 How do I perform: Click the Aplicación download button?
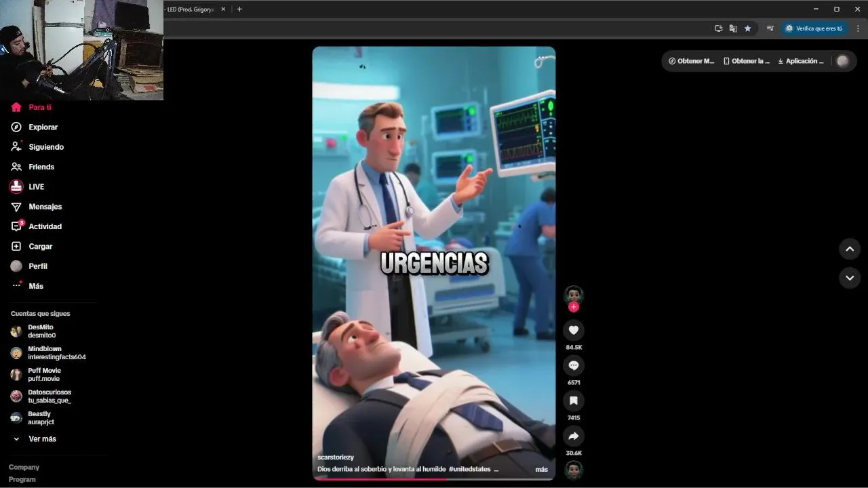801,61
